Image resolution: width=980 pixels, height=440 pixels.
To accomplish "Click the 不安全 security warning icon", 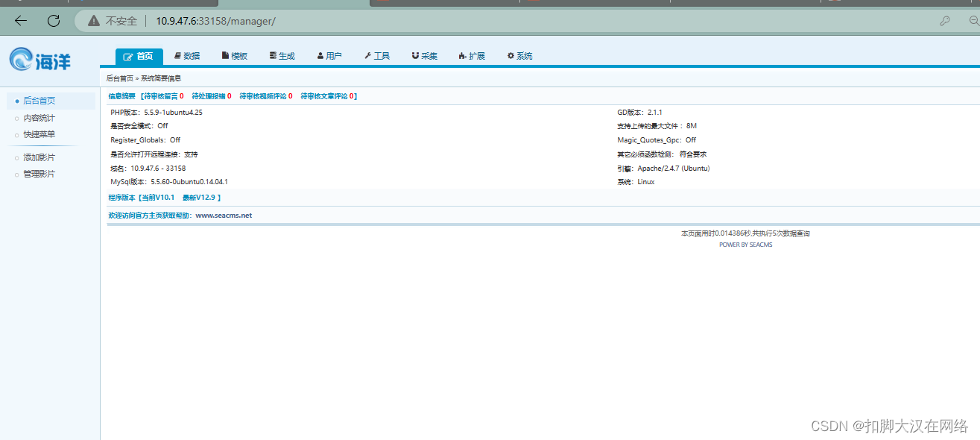I will [x=93, y=21].
